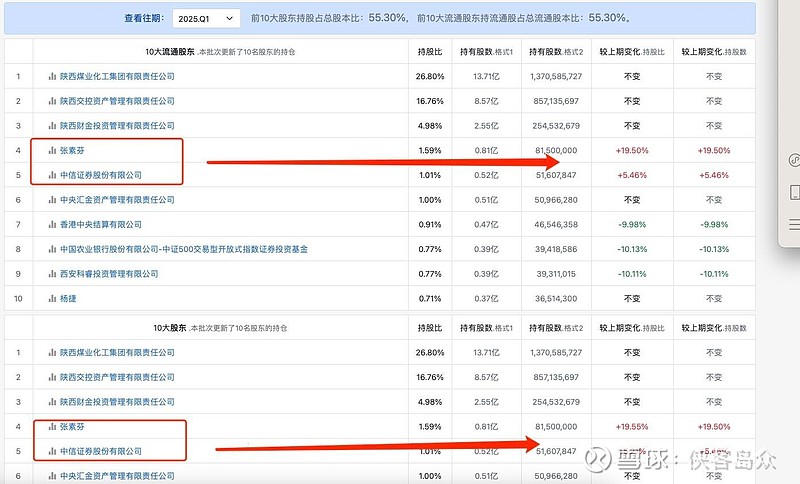Click 持有股数.格式1 header in 10大流通股东 table

pos(486,52)
